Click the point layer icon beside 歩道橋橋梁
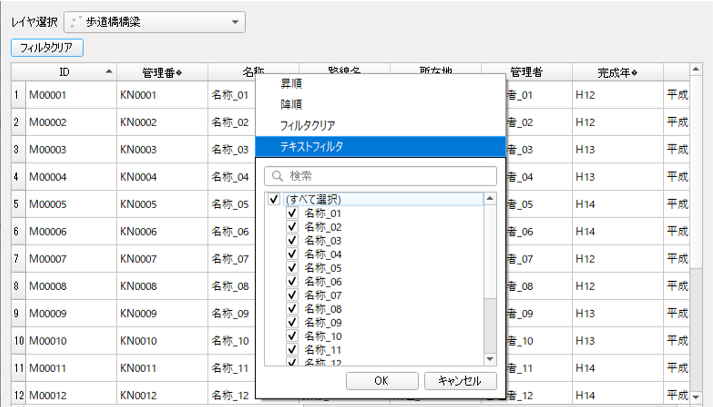This screenshot has height=407, width=713. [76, 21]
